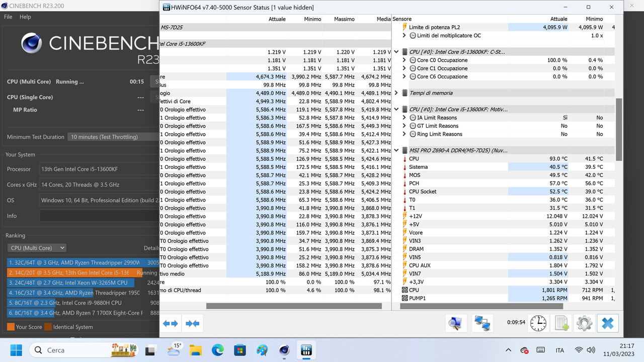Click left pane horizontal scrollbar thumb

tap(294, 306)
